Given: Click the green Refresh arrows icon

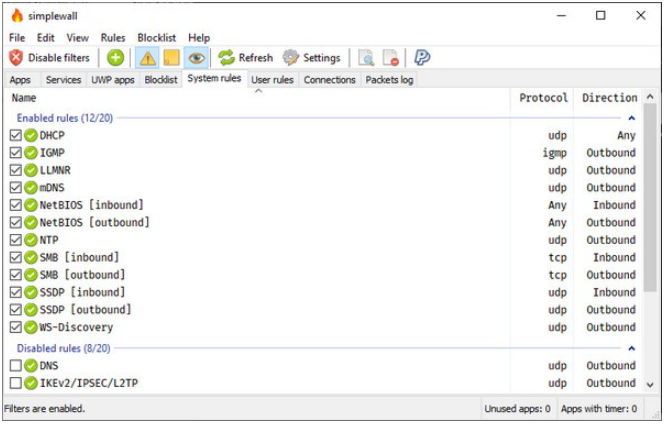Looking at the screenshot, I should coord(227,58).
